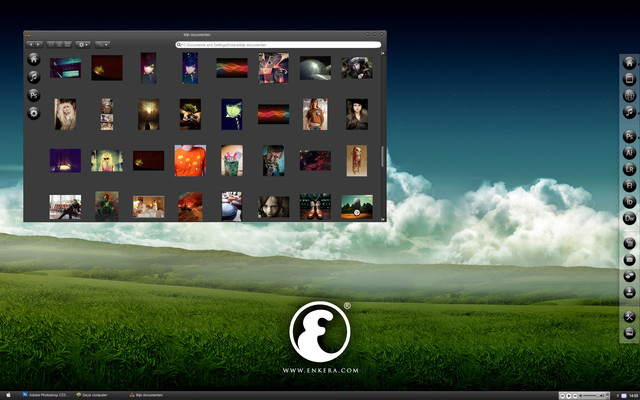The height and width of the screenshot is (400, 640).
Task: Open the dropdown right of the gear menu
Action: coord(102,44)
